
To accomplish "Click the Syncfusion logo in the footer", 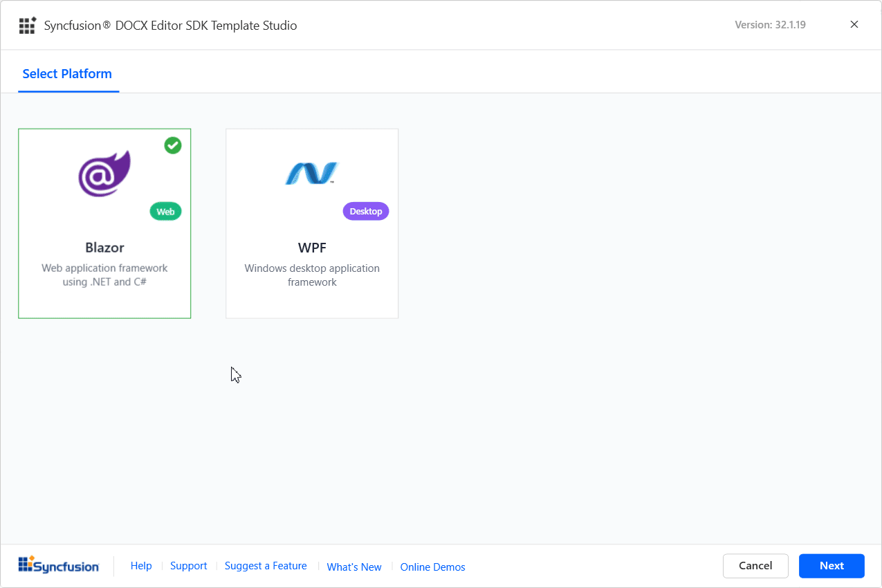I will point(59,564).
